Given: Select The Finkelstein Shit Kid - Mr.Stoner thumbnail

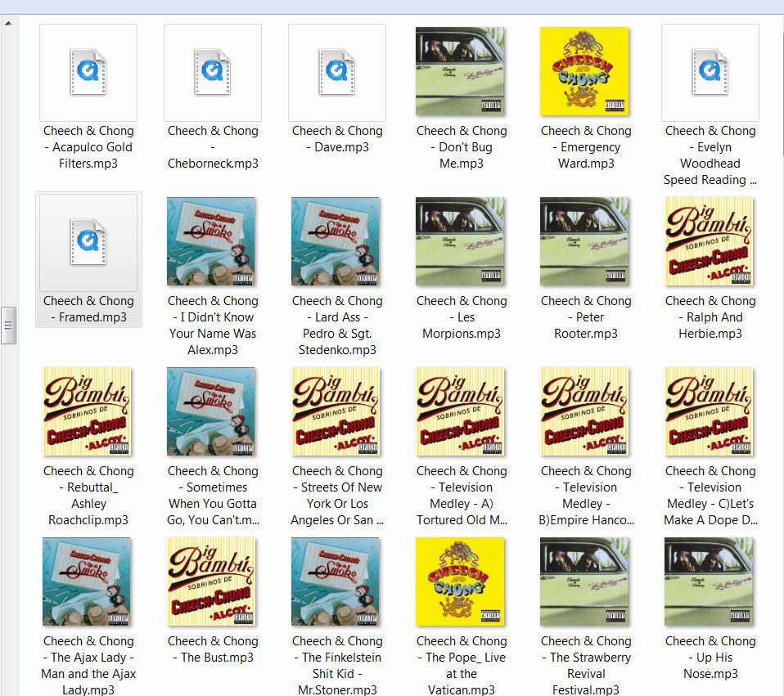Looking at the screenshot, I should pyautogui.click(x=336, y=582).
